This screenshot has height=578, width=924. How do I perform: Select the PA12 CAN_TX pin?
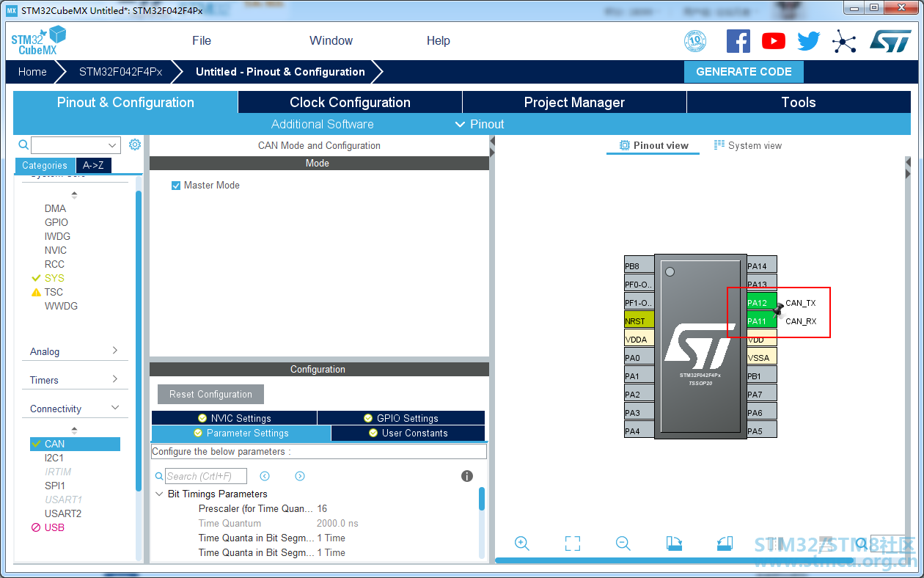point(762,303)
